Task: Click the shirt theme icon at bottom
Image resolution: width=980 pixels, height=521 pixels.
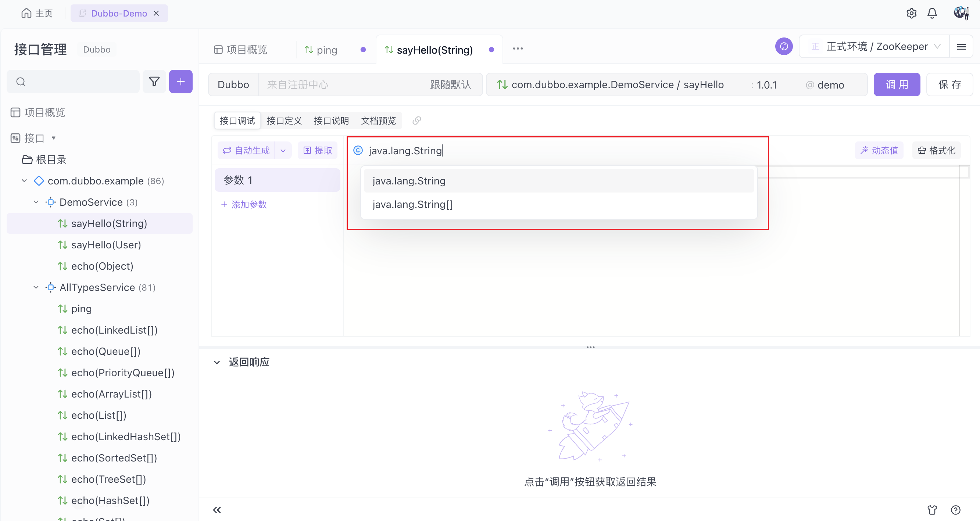Action: (932, 510)
